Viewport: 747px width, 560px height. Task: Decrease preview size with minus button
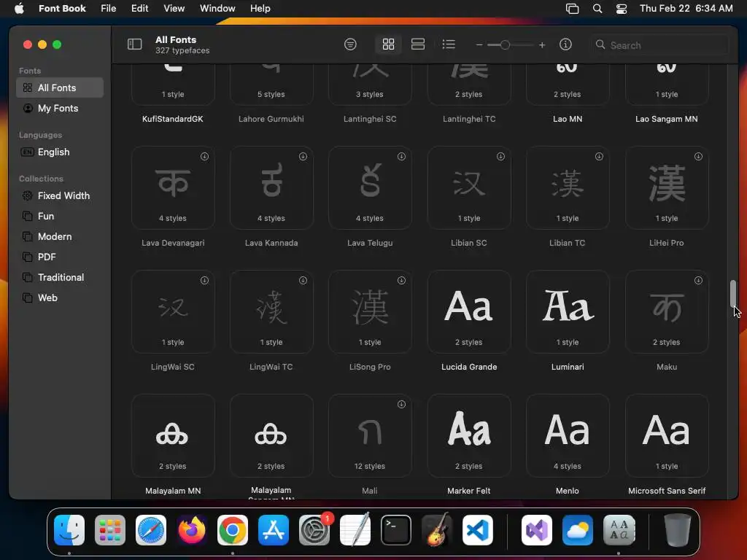pyautogui.click(x=479, y=44)
